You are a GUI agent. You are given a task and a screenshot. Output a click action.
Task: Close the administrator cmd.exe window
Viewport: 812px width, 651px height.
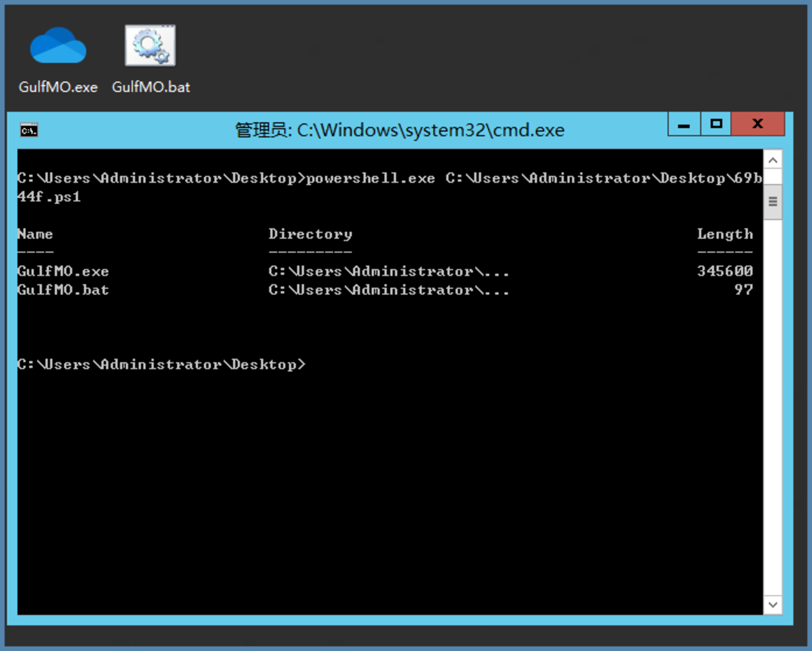[x=757, y=124]
